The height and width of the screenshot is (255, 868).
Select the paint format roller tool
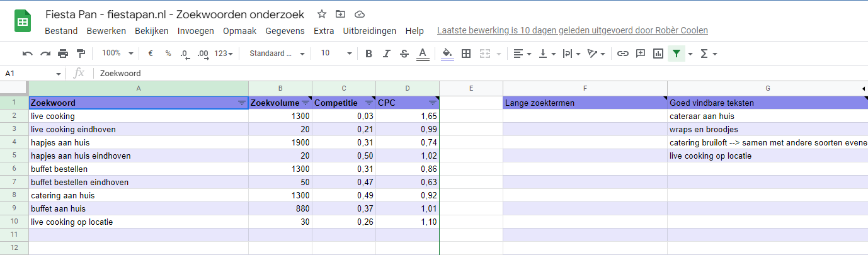tap(81, 54)
